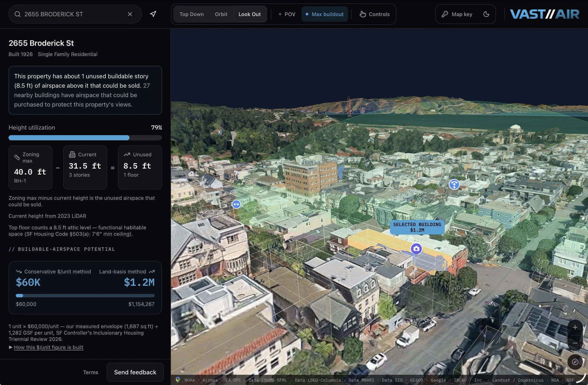
Task: Zoom in with the plus button
Action: click(x=575, y=327)
